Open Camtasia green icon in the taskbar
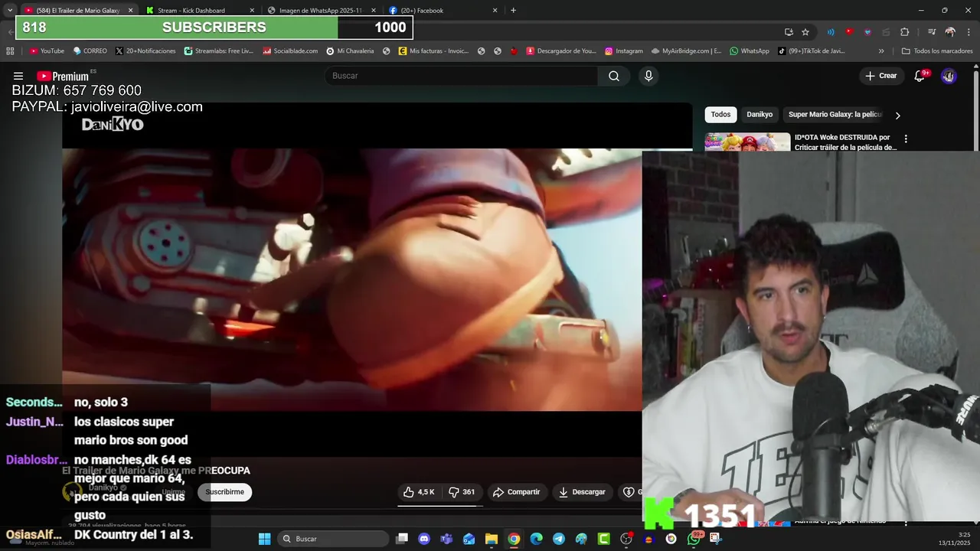 pos(604,539)
